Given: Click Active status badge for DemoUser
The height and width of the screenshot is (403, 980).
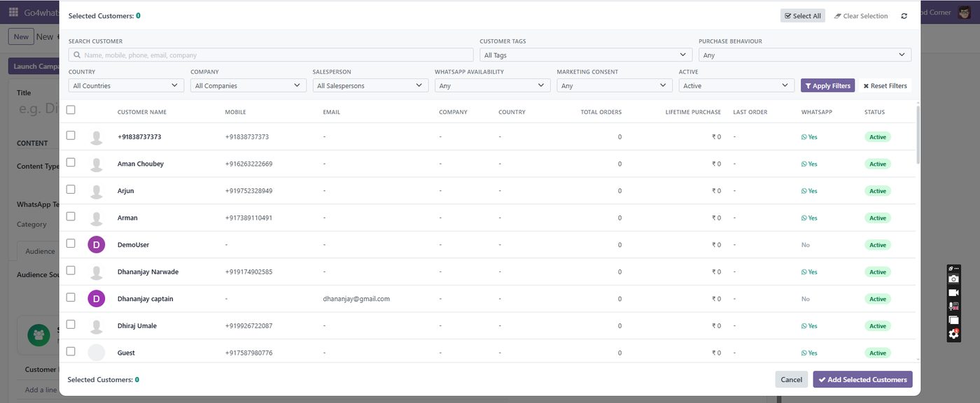Looking at the screenshot, I should click(878, 245).
